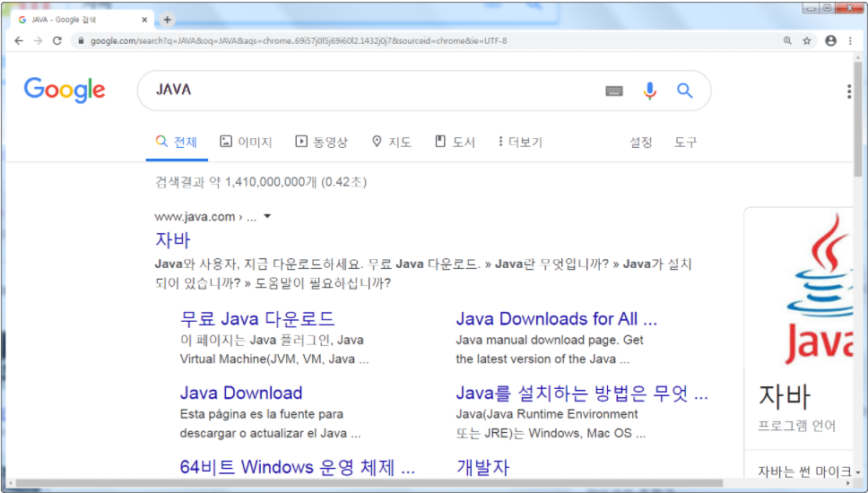Close the JAVA - Google search tab
The image size is (868, 493).
point(144,20)
